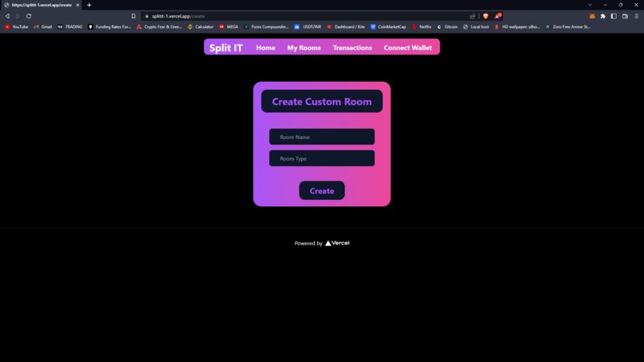Open the share icon in address bar
644x362 pixels.
pos(472,16)
